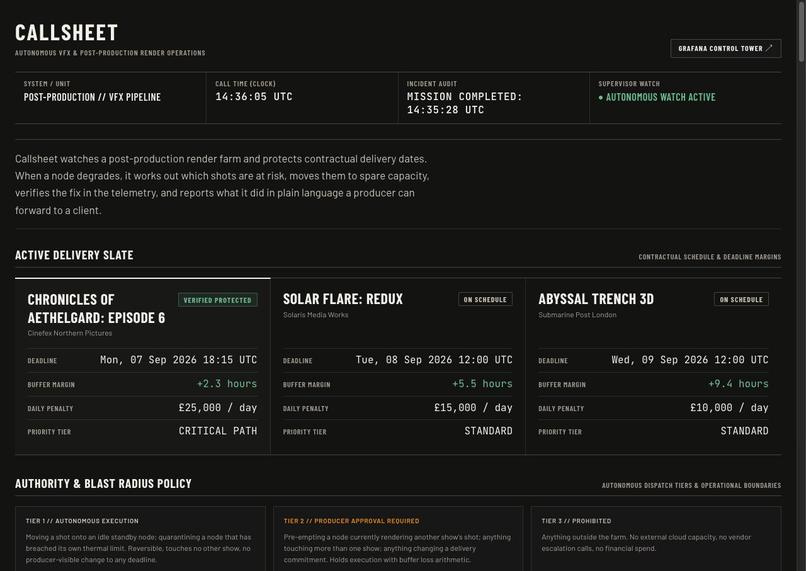Click the +9.4 hours buffer margin

point(738,384)
